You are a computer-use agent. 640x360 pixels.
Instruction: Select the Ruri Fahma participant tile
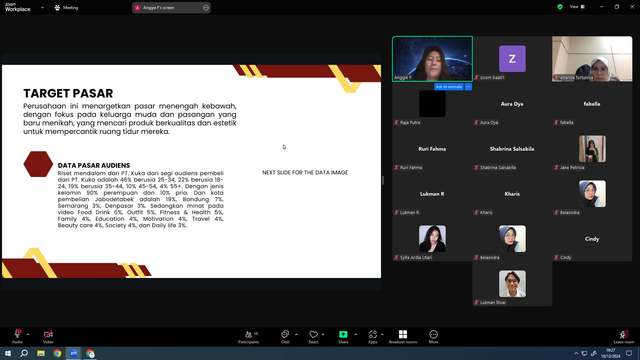coord(432,149)
